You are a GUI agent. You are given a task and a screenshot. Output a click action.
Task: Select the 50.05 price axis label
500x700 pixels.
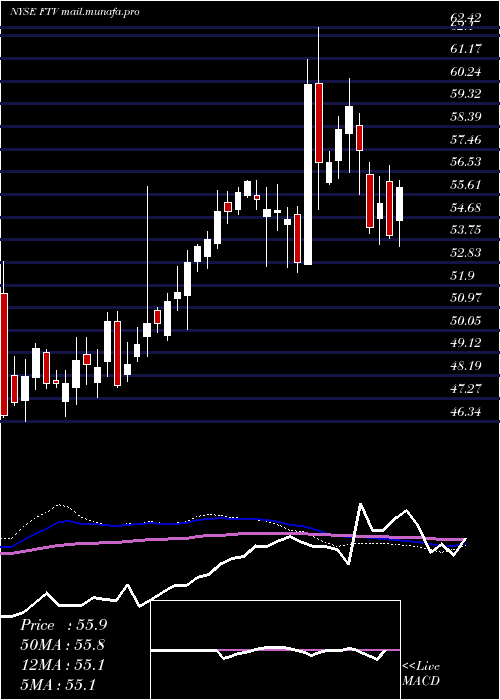[466, 321]
